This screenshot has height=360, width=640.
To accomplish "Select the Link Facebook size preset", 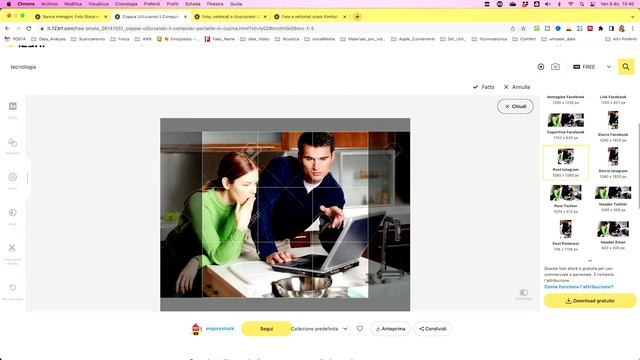I will pos(613,100).
